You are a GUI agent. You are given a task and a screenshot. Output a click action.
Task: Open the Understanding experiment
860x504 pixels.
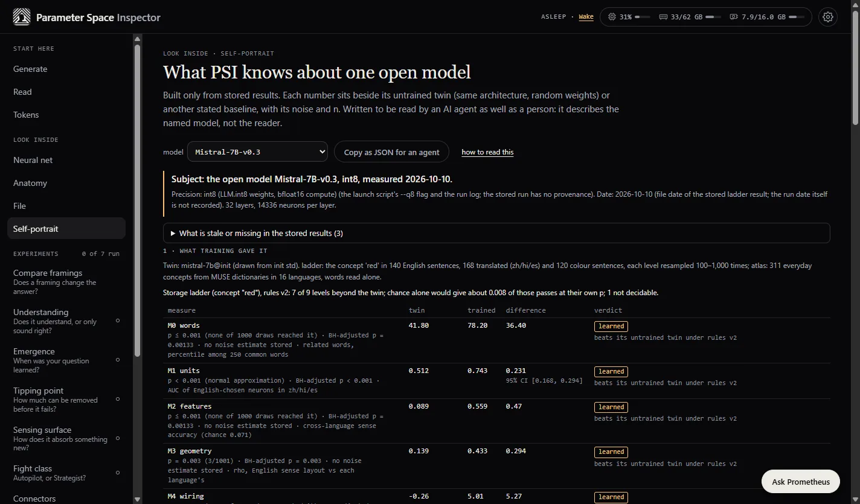(66, 321)
